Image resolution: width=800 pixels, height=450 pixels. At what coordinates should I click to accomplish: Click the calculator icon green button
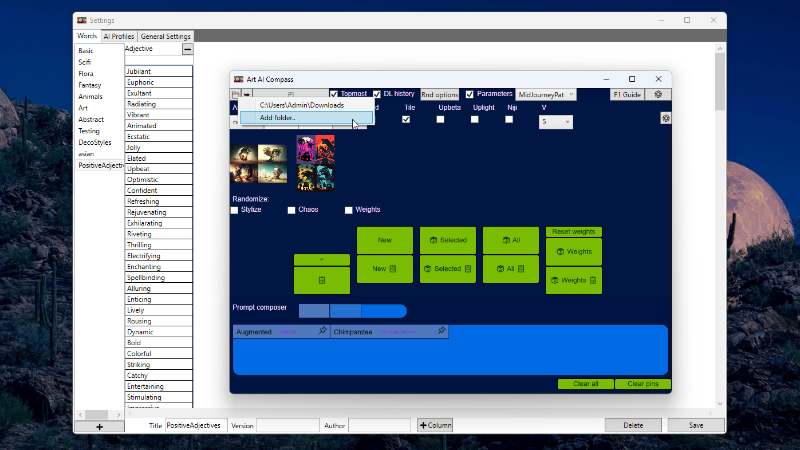[x=321, y=281]
